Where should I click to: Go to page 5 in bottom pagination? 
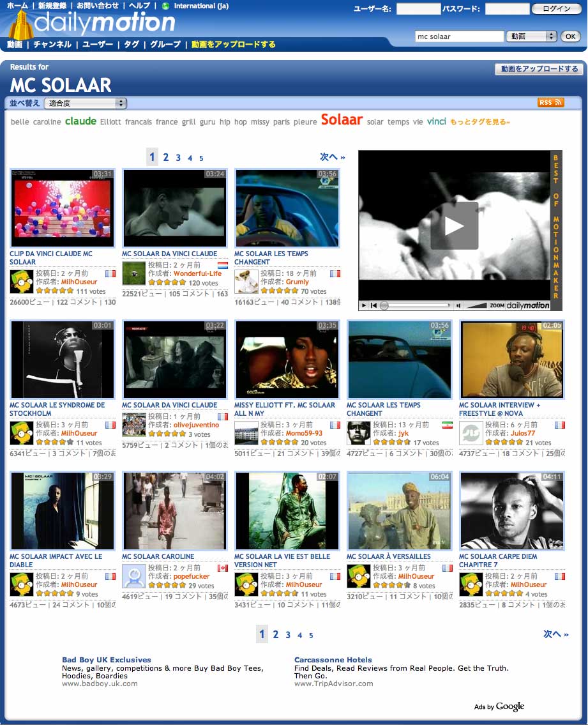[311, 636]
